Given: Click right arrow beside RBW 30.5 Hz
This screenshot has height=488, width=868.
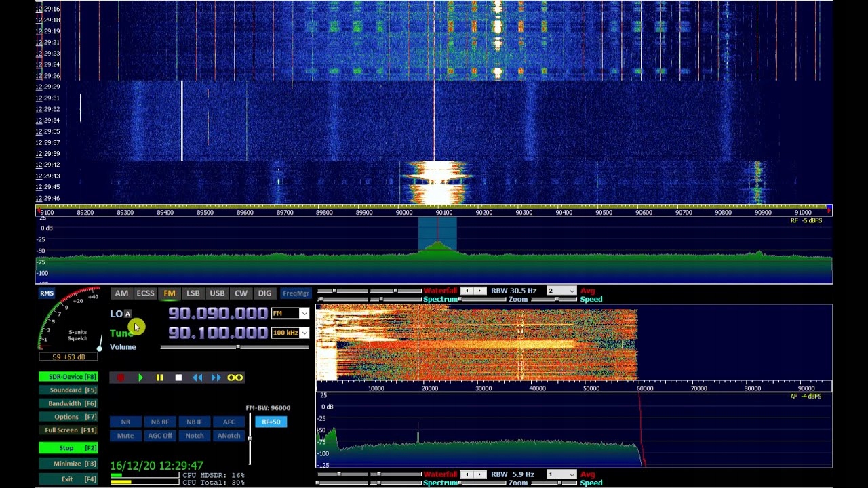Looking at the screenshot, I should [x=480, y=291].
